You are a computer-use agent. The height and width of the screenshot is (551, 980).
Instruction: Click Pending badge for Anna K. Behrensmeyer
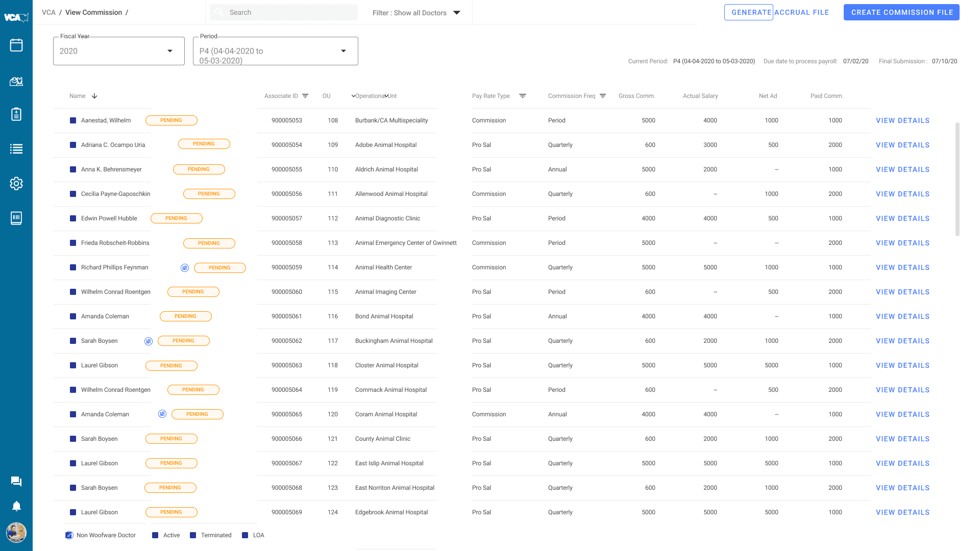pyautogui.click(x=199, y=169)
